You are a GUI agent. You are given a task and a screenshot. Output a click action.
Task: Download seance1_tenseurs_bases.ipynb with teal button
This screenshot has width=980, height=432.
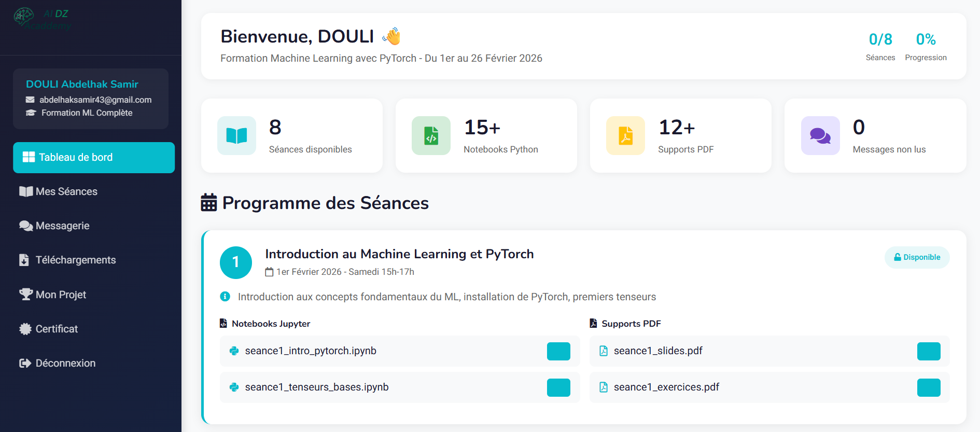(558, 387)
